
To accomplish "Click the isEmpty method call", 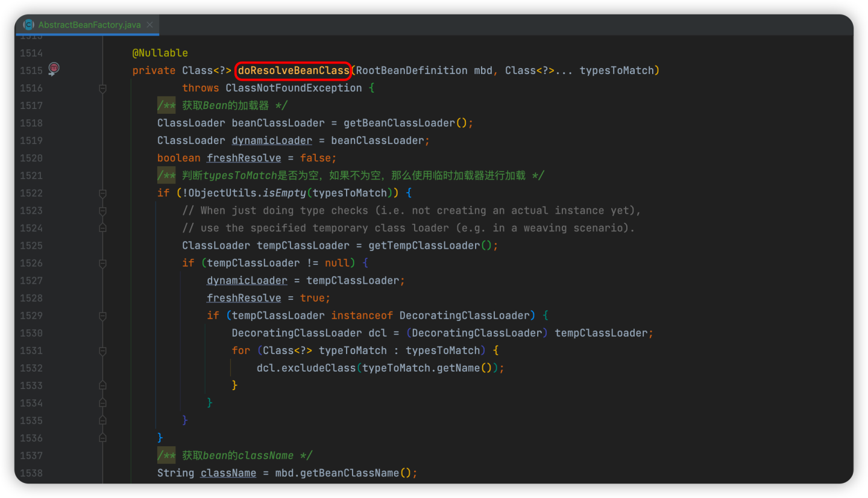I will (x=284, y=193).
